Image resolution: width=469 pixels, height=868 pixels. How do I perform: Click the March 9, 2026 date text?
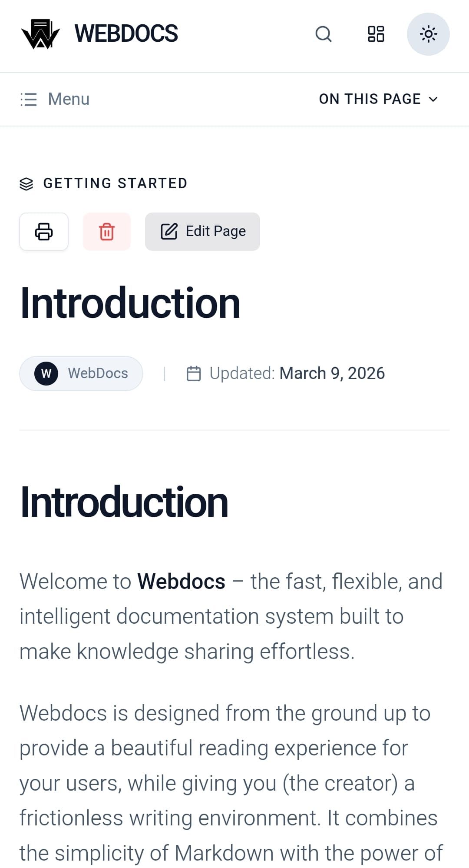[x=332, y=373]
